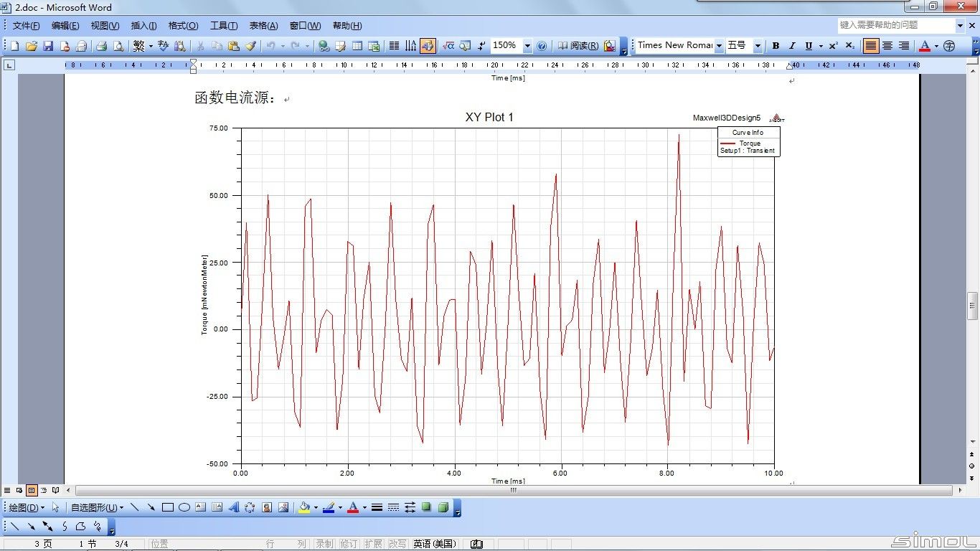Click the Insert Text Box icon
The image size is (980, 551).
[x=201, y=507]
